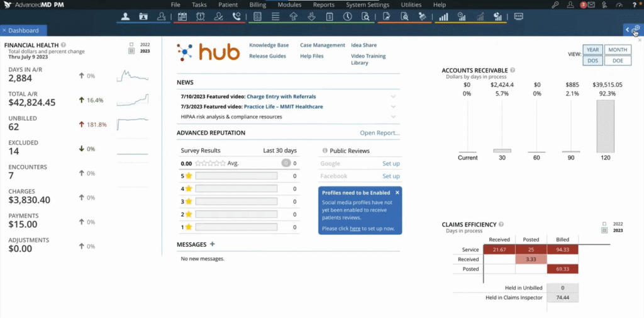
Task: Click the 120-day Accounts Receivable bar
Action: click(x=606, y=127)
